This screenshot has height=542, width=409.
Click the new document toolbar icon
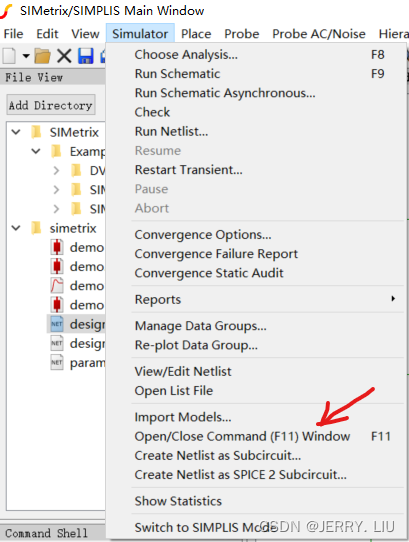[x=9, y=56]
